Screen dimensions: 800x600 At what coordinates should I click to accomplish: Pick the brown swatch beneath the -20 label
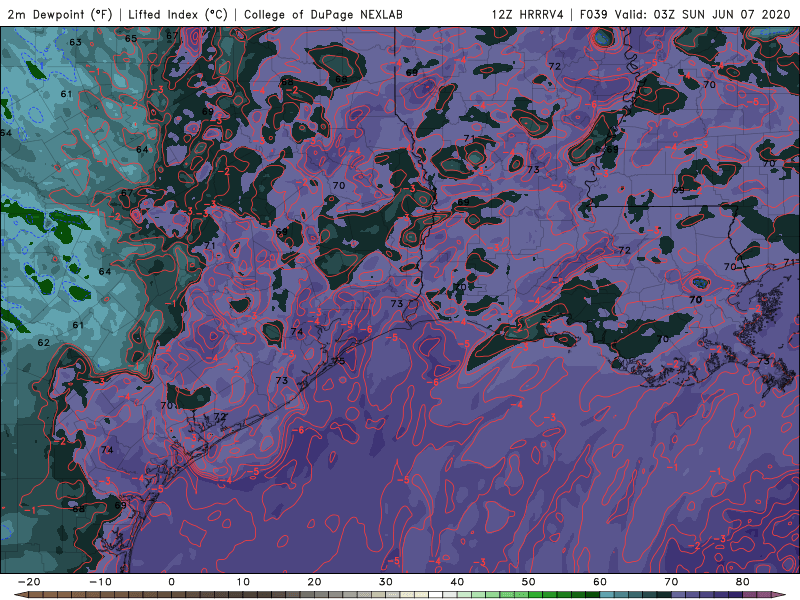(36, 595)
